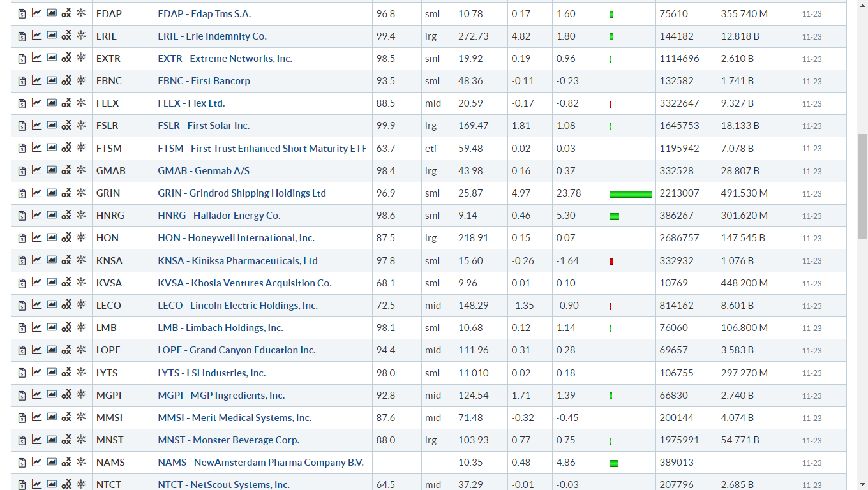Open the LECO - Lincoln Electric Holdings, Inc. link
Image resolution: width=868 pixels, height=490 pixels.
[238, 305]
